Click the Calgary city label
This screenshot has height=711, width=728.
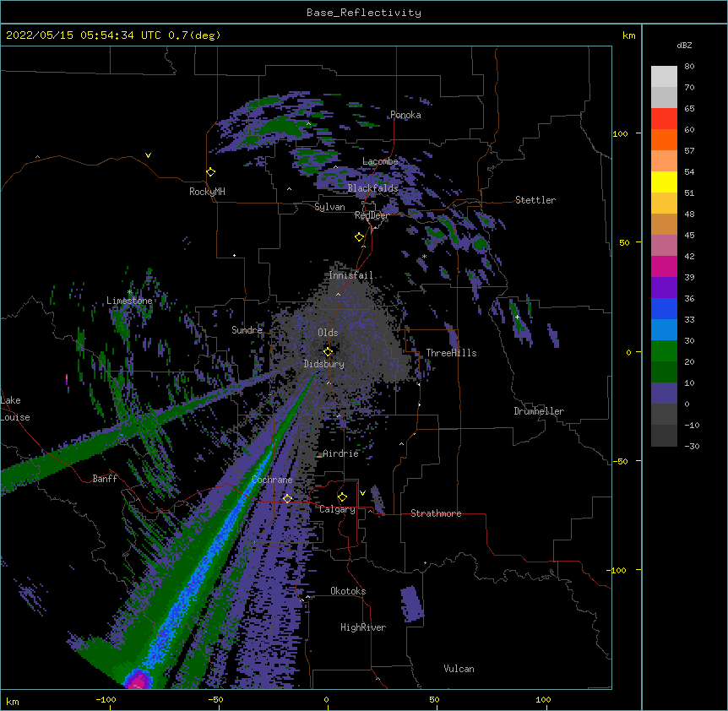337,509
